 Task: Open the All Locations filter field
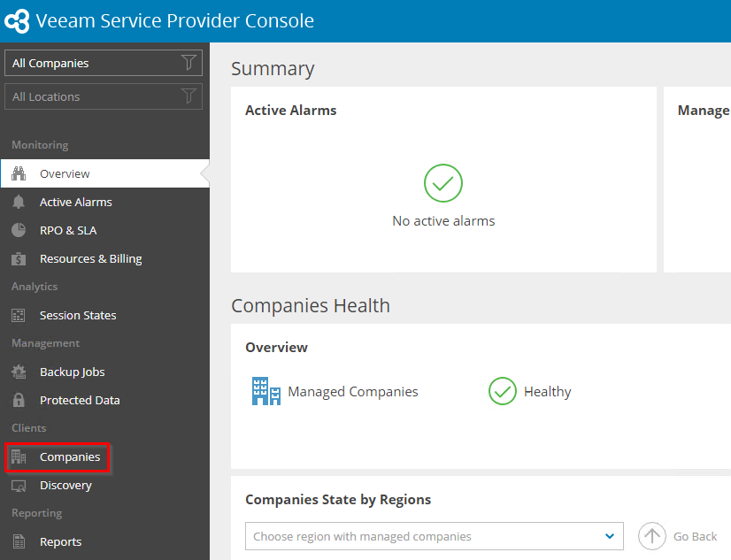pyautogui.click(x=104, y=96)
